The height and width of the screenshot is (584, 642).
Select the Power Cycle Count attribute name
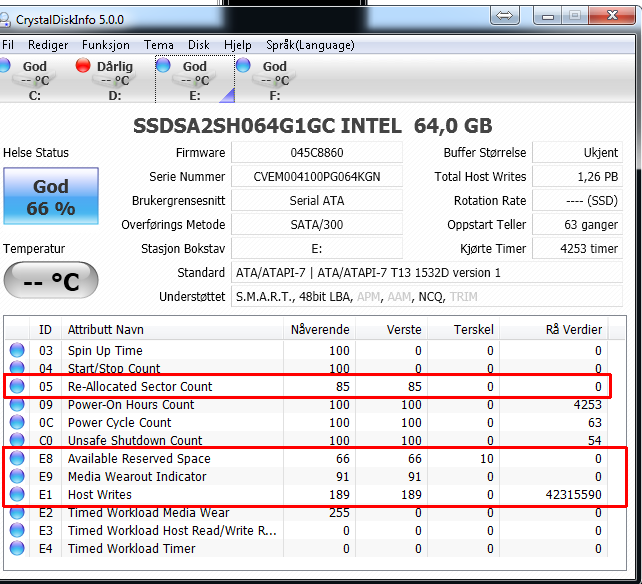pyautogui.click(x=120, y=423)
